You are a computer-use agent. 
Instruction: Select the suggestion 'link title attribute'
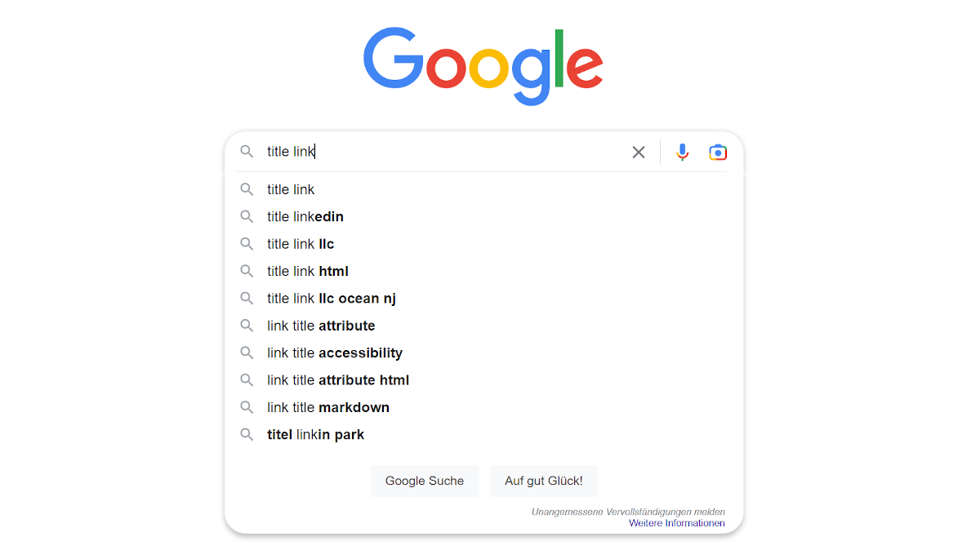[320, 326]
